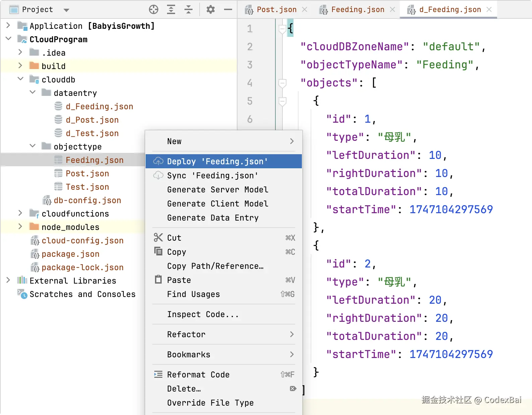Click the "objectTypeName" key in editor

coord(351,65)
